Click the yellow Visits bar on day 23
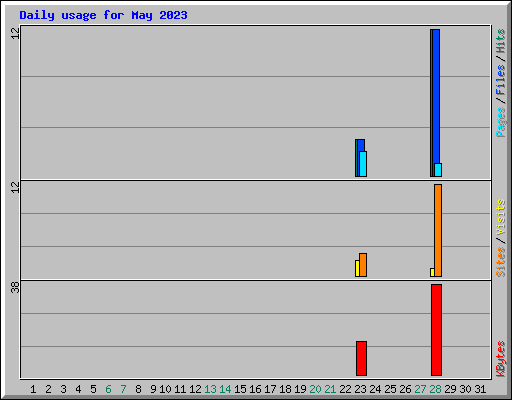512x400 pixels. pyautogui.click(x=357, y=268)
